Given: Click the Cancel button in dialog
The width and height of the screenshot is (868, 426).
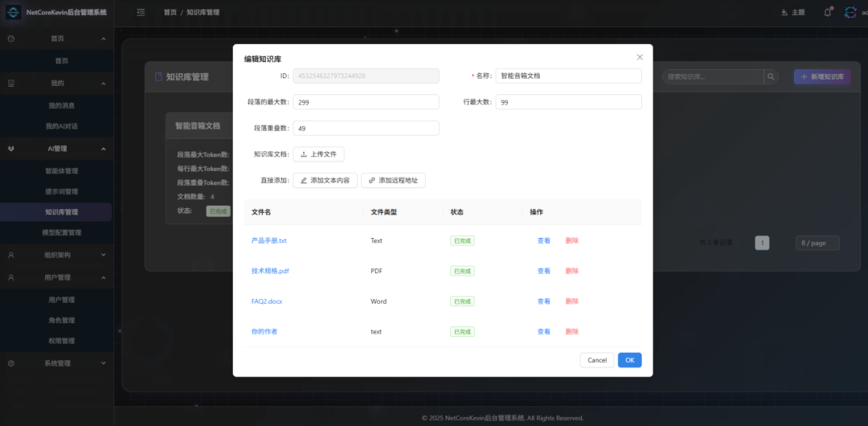Looking at the screenshot, I should point(596,360).
